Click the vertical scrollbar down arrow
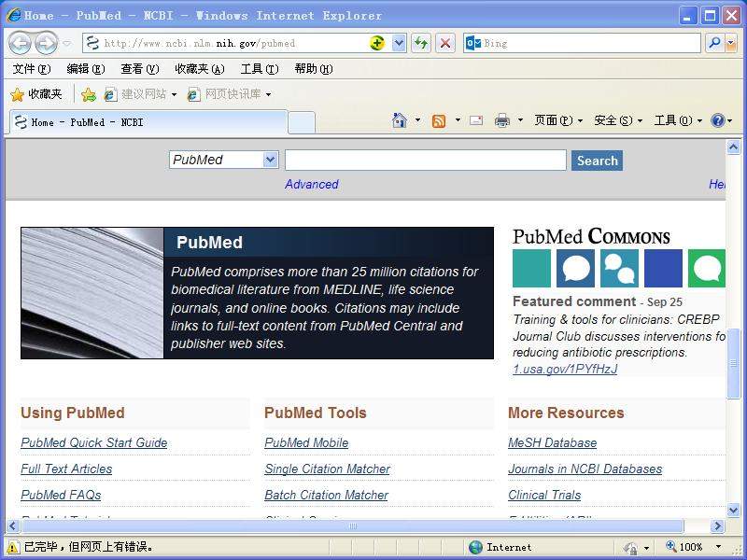Screen dimensions: 747x560 [x=733, y=510]
